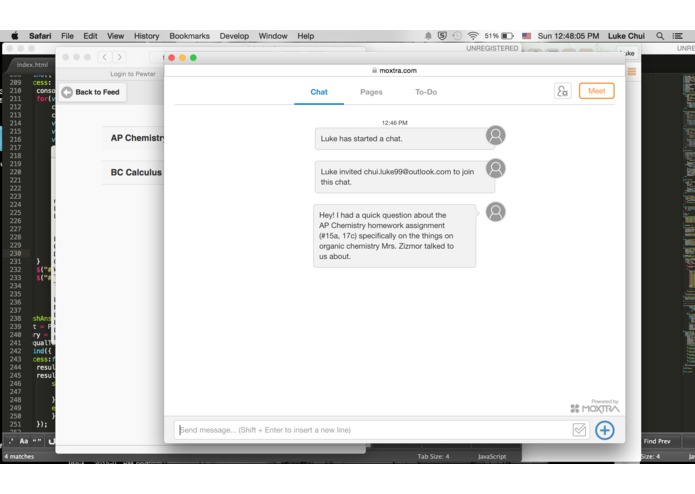Click the back arrow icon in Back to Feed
The width and height of the screenshot is (695, 494).
67,92
